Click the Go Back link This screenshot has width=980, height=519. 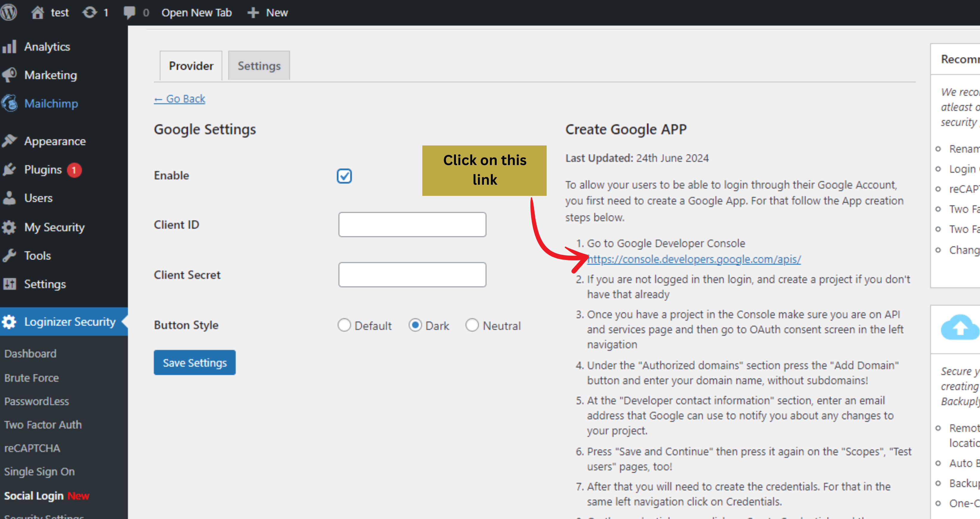180,98
